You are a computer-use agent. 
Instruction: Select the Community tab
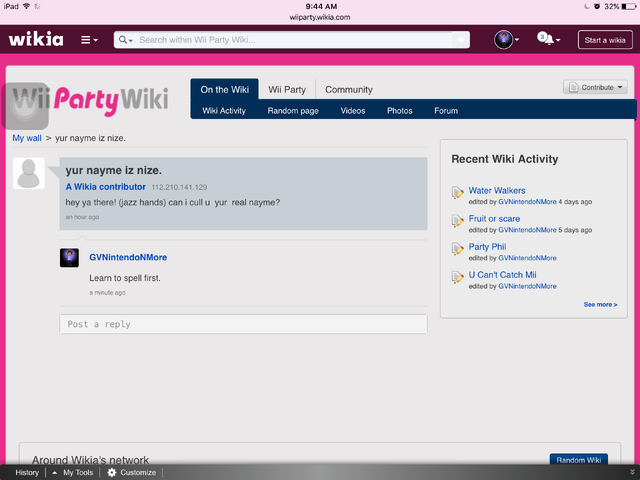(349, 89)
